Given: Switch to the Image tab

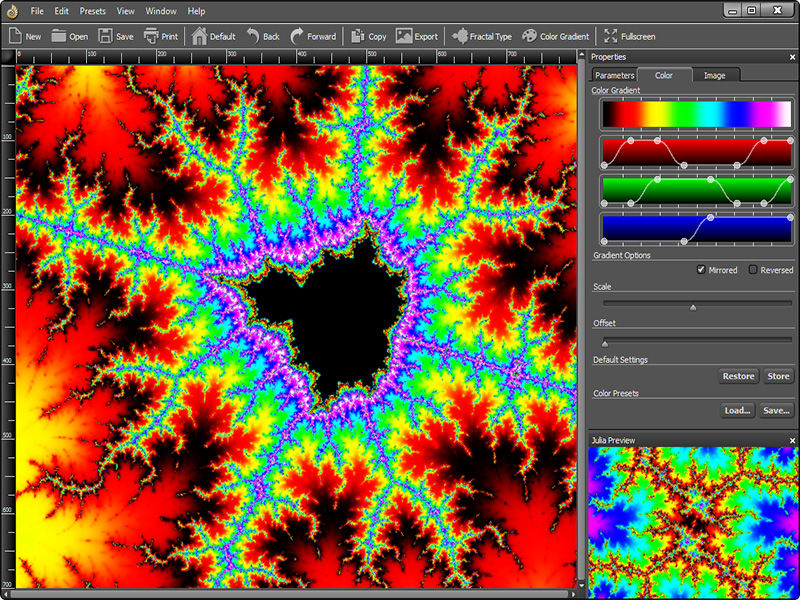Looking at the screenshot, I should click(715, 76).
